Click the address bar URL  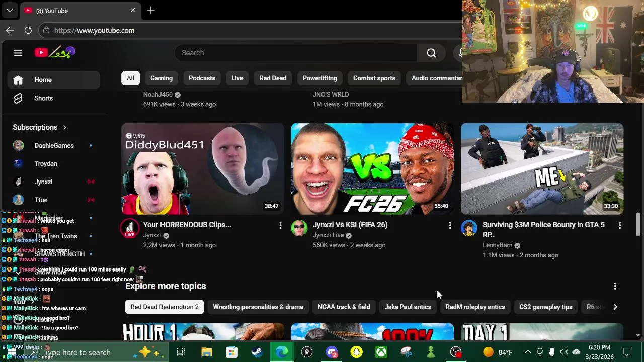point(94,30)
